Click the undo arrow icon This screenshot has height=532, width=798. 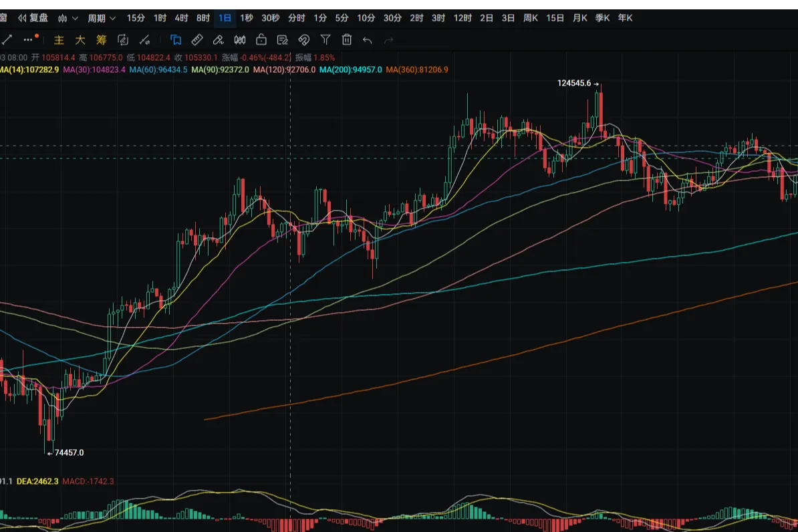point(367,40)
